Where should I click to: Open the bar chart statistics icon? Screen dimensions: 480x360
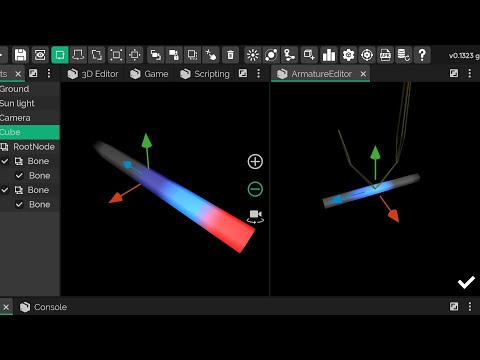click(x=329, y=55)
